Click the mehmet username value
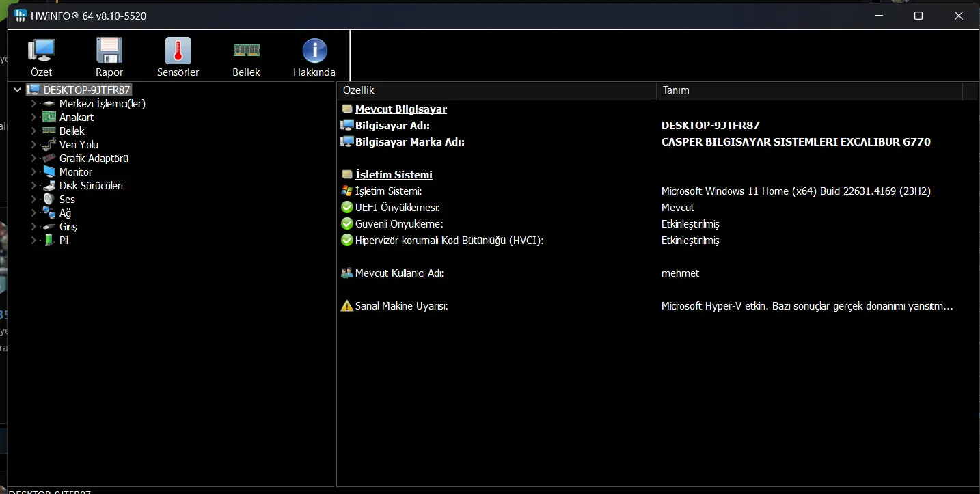This screenshot has height=494, width=980. (680, 273)
